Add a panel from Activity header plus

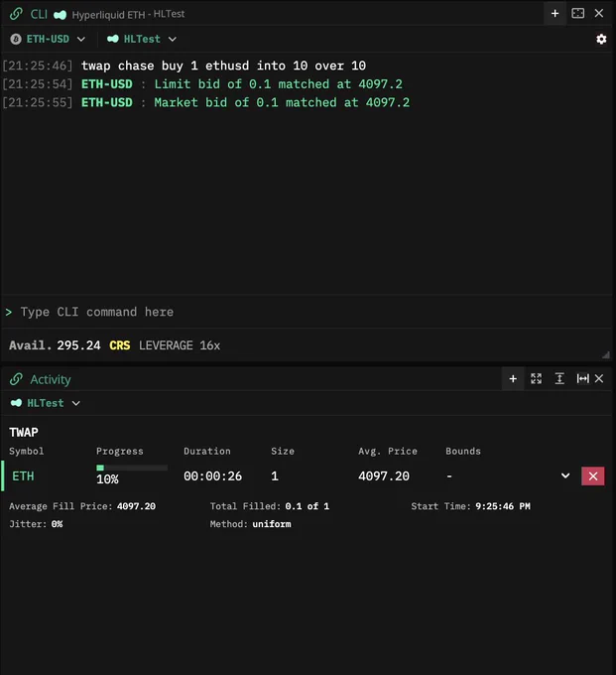click(513, 379)
